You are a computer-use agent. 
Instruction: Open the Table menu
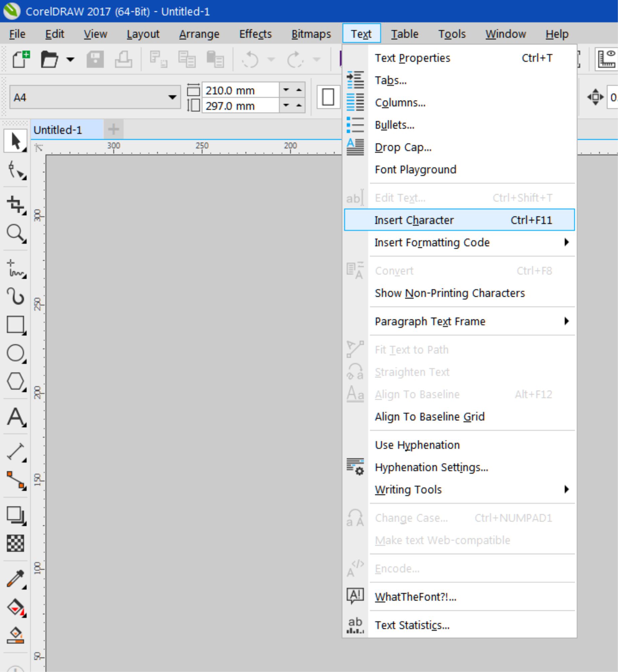pyautogui.click(x=405, y=34)
